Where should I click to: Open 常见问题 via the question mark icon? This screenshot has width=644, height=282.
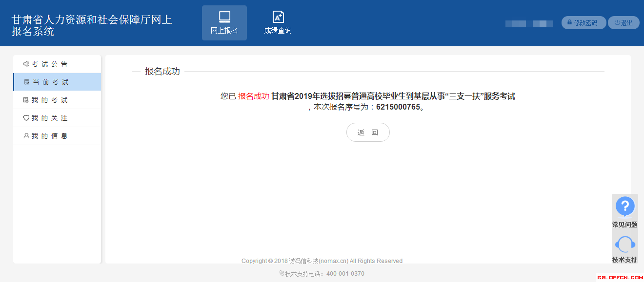pyautogui.click(x=625, y=207)
